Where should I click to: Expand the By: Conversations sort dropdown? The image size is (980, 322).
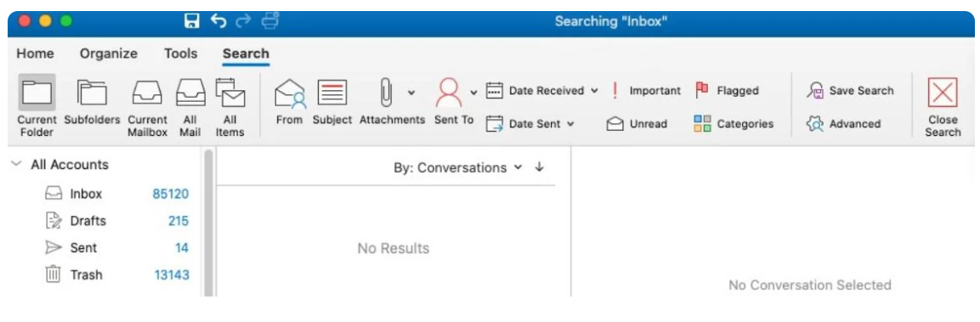tap(457, 167)
